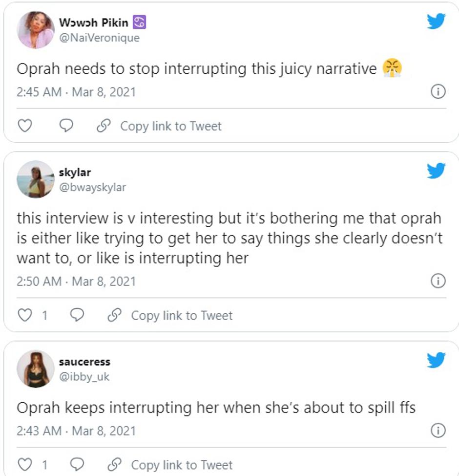Click the skylar profile avatar

pyautogui.click(x=35, y=179)
